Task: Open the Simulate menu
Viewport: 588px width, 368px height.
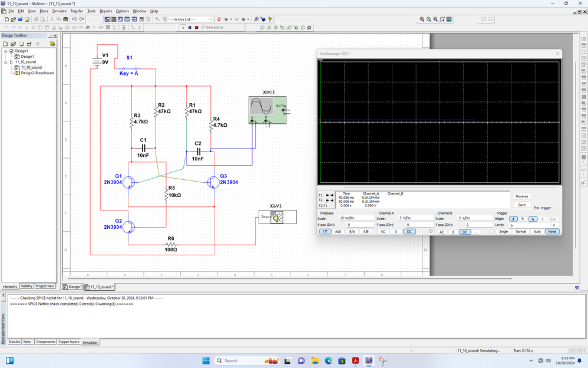Action: 59,11
